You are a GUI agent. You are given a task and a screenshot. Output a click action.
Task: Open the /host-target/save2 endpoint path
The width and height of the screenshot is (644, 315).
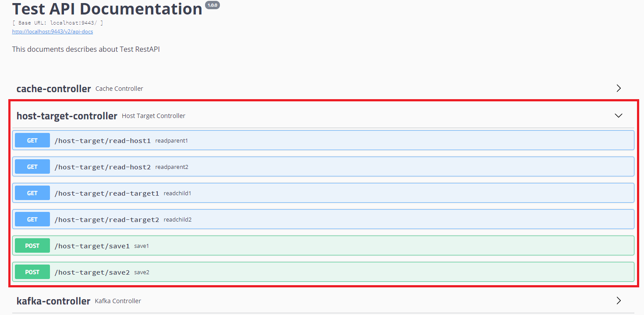click(x=92, y=272)
